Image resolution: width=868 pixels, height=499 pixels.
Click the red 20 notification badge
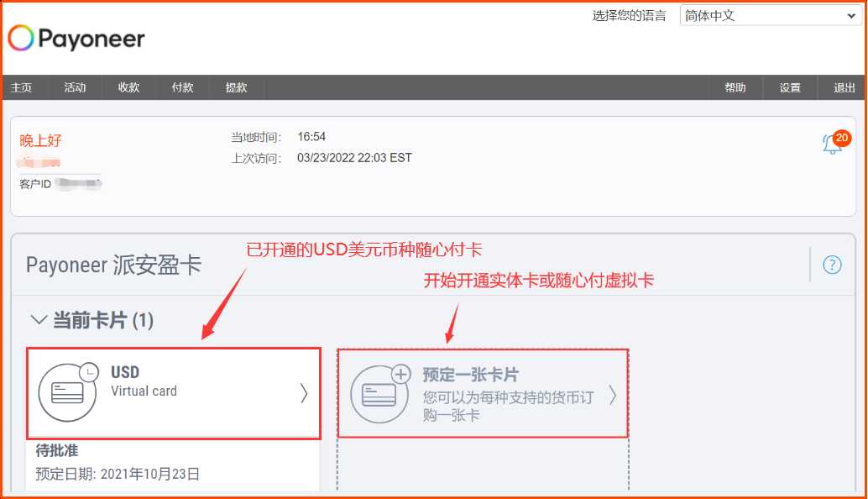[x=842, y=138]
